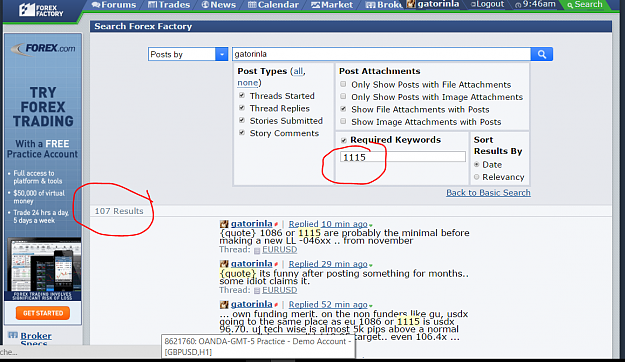Click avatar icon on 10 min ago post

pyautogui.click(x=224, y=224)
